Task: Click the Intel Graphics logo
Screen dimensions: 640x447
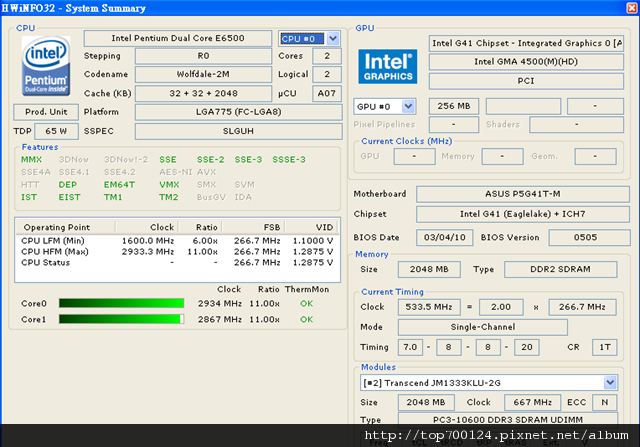Action: pos(387,67)
